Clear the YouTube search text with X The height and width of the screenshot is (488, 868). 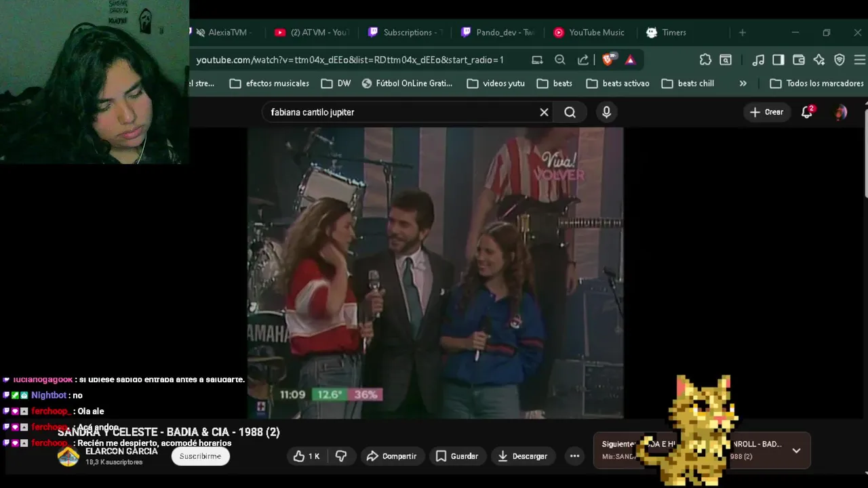click(544, 113)
